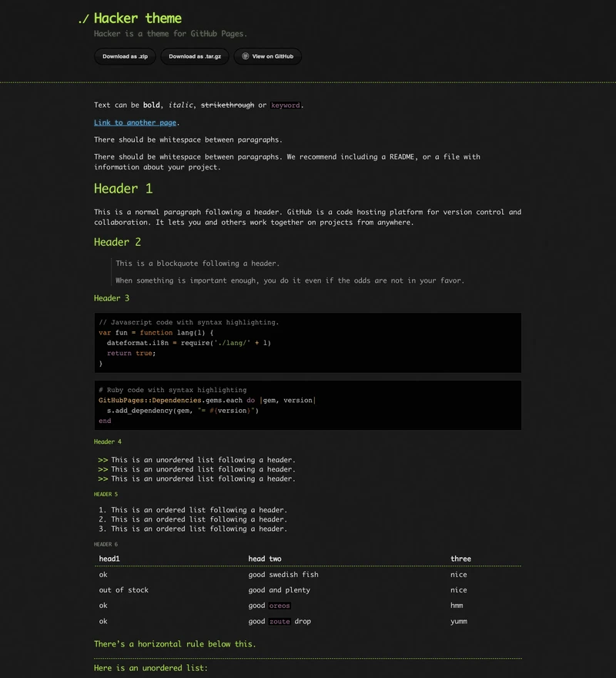Click the 'Here is an unordered list:' text
The image size is (616, 678).
150,669
